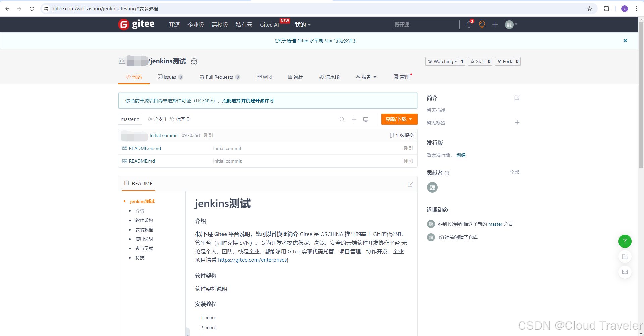Click the green help question mark button
Image resolution: width=644 pixels, height=336 pixels.
click(625, 241)
